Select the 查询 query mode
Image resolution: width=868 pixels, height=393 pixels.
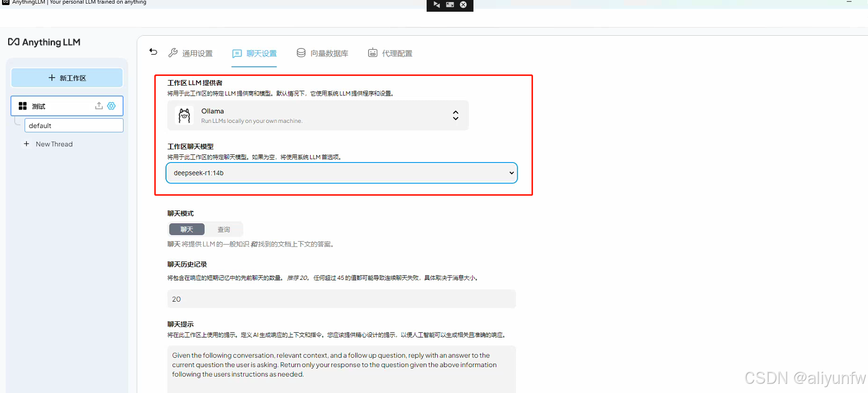point(224,229)
